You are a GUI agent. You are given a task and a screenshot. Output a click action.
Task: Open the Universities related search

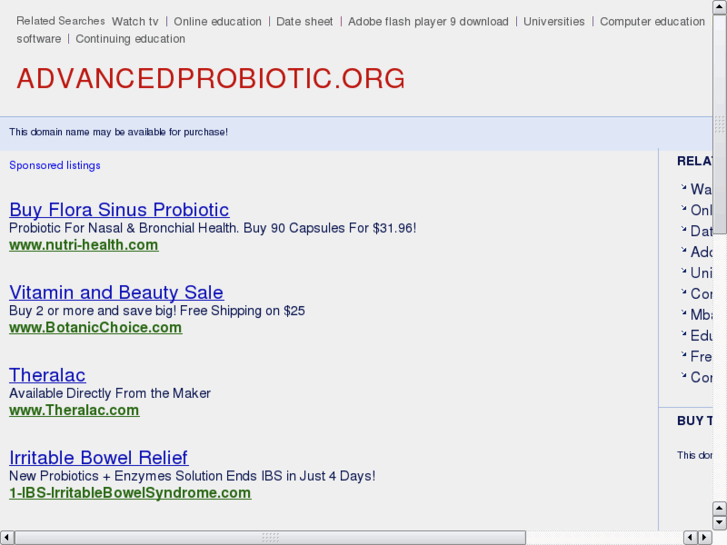point(554,21)
